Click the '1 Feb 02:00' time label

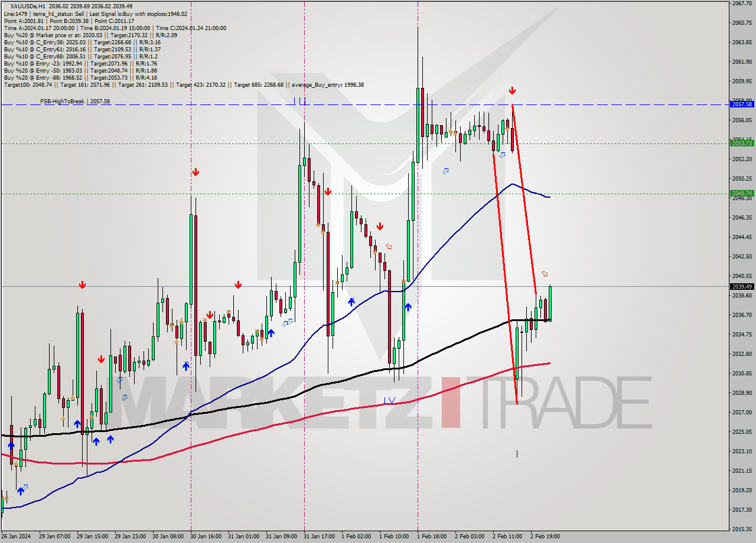click(x=356, y=537)
